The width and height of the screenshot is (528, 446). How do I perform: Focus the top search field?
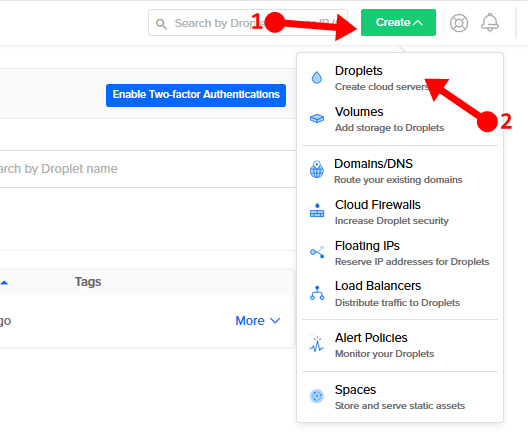click(248, 23)
